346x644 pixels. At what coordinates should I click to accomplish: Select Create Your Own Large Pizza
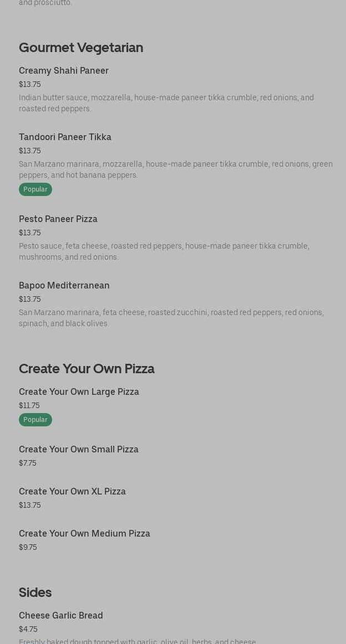point(79,392)
